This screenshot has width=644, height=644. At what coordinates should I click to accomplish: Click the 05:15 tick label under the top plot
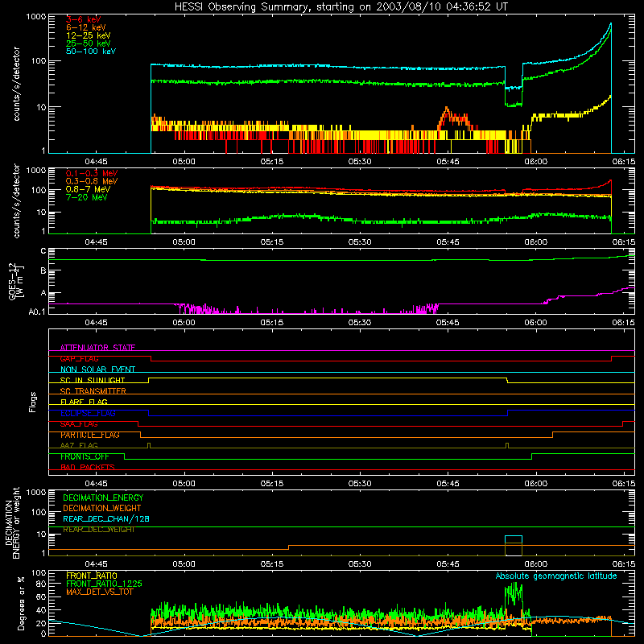271,162
